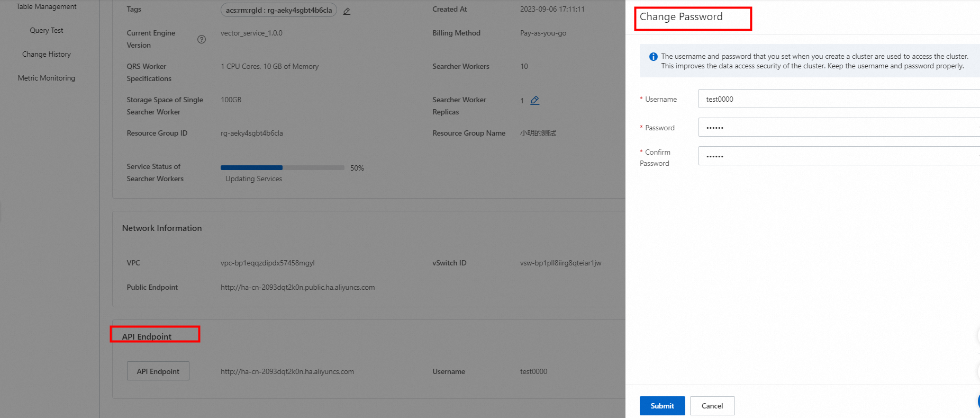Focus the Password input field
This screenshot has width=980, height=418.
pyautogui.click(x=839, y=128)
